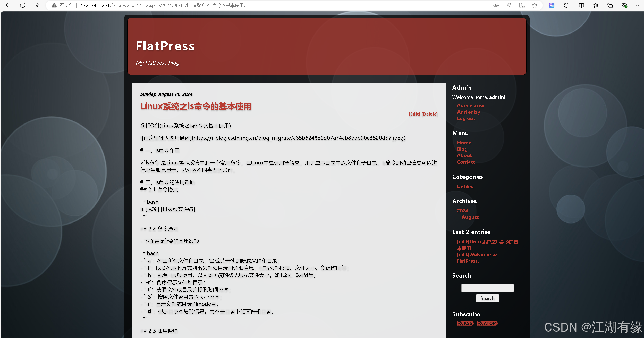Screen dimensions: 644x338
Task: Subscribe via the RSS feed badge
Action: click(465, 323)
